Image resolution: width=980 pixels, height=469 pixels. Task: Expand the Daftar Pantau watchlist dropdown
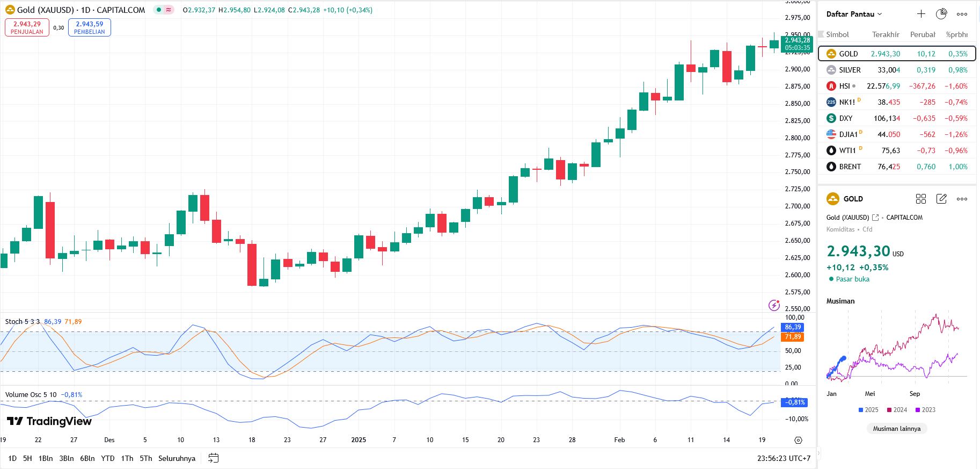pyautogui.click(x=854, y=14)
